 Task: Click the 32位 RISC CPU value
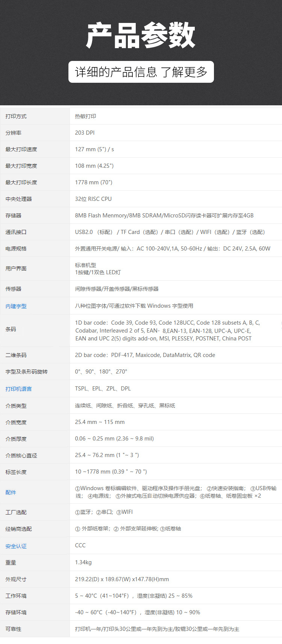click(93, 199)
